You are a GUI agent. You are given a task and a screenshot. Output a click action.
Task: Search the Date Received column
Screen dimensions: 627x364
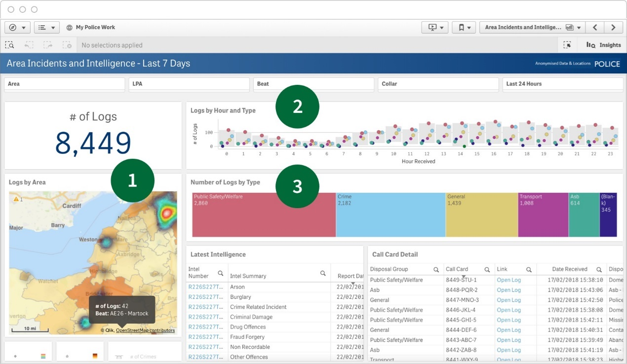click(599, 270)
